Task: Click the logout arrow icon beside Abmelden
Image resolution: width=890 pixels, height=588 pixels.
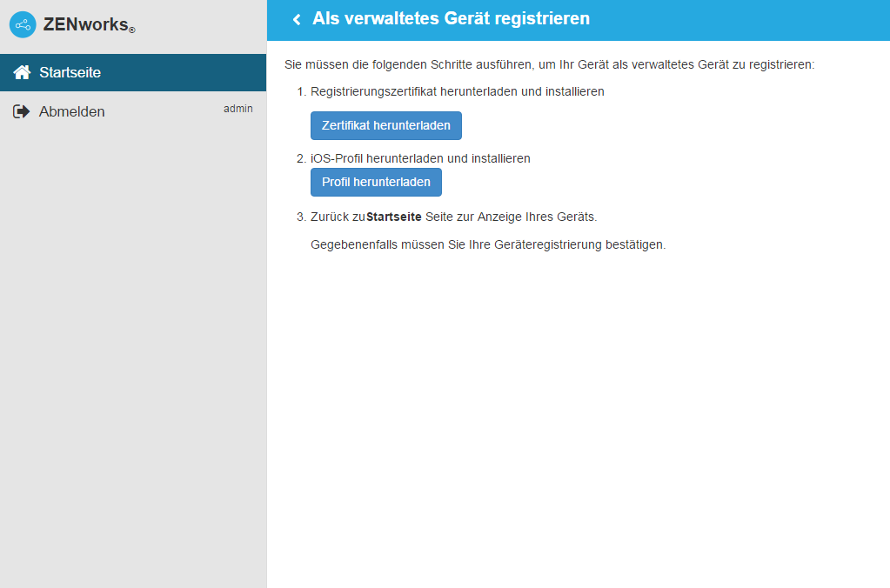Action: pos(22,111)
